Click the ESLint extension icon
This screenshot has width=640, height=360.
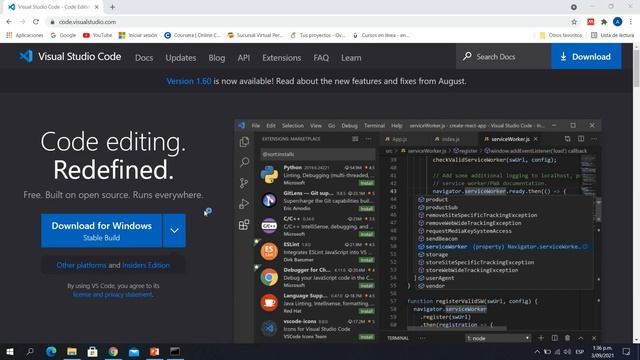269,251
